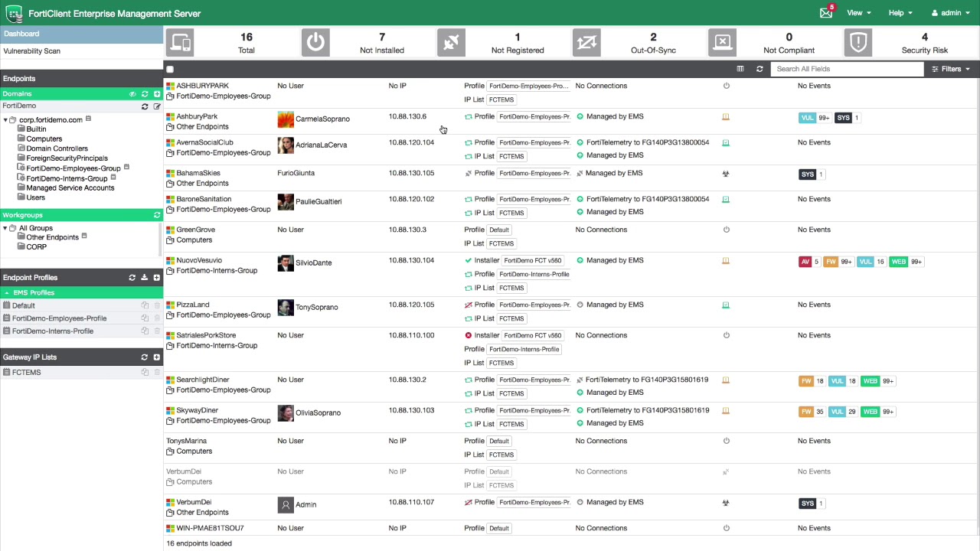Open the Dashboard menu item
This screenshot has width=980, height=551.
pos(81,34)
